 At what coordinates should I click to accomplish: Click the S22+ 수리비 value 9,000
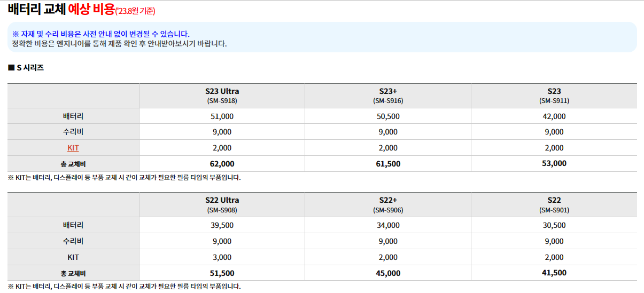point(388,241)
